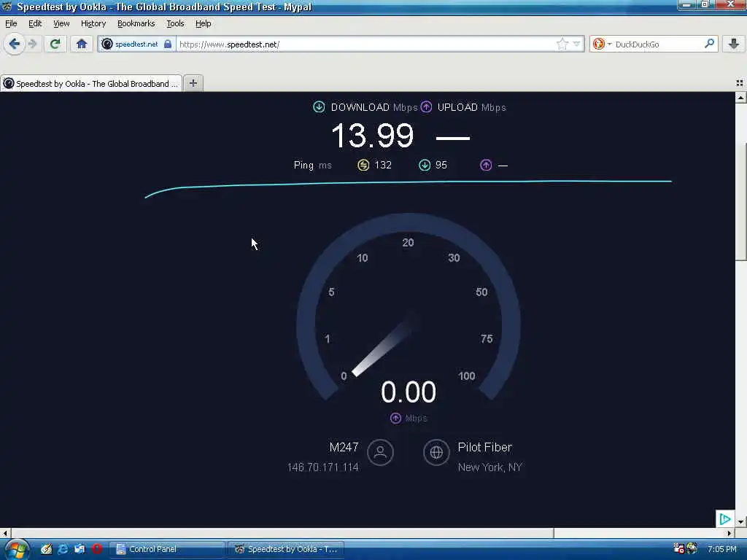Click the vertical scrollbar thumb

(x=740, y=201)
